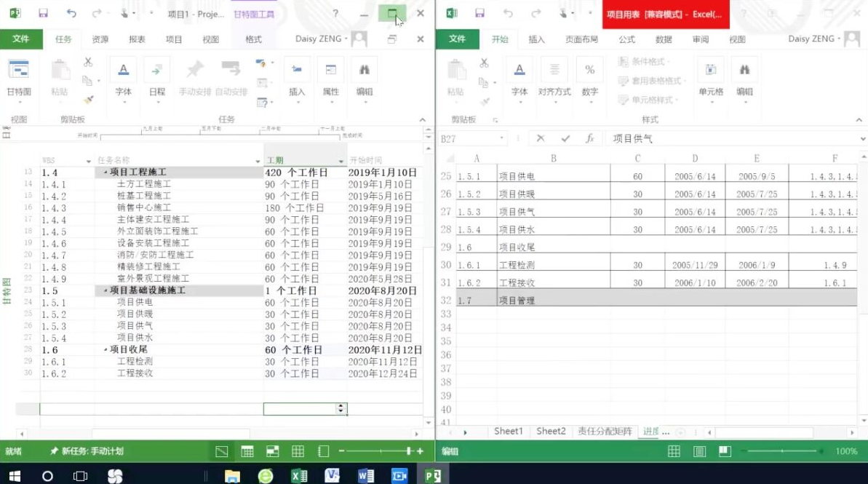Open the Editing binoculars group in Excel
The width and height of the screenshot is (868, 484).
click(744, 80)
